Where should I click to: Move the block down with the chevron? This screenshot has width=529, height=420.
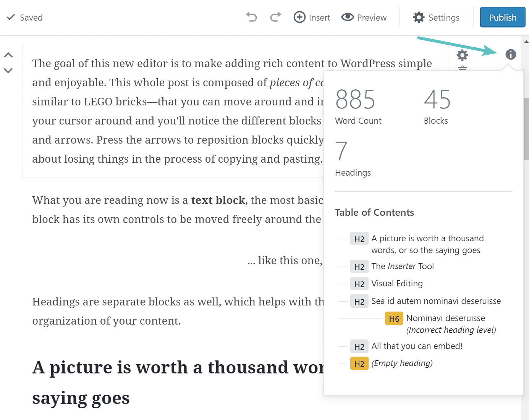pos(8,71)
